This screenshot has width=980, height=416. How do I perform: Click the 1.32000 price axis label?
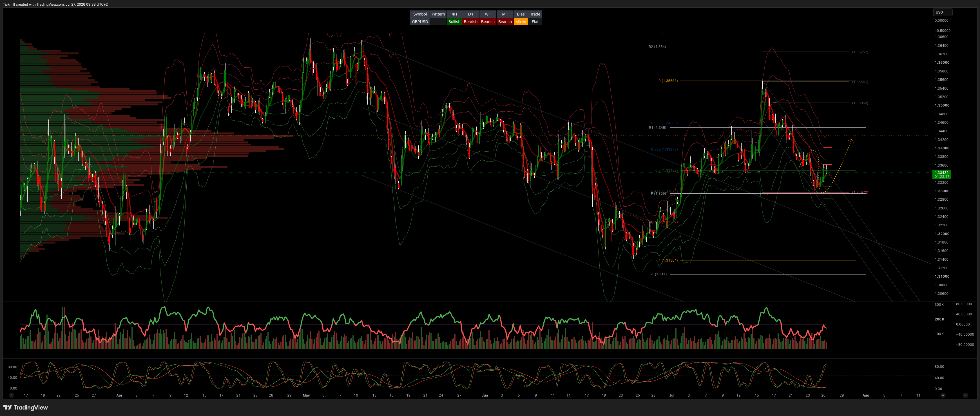point(942,234)
